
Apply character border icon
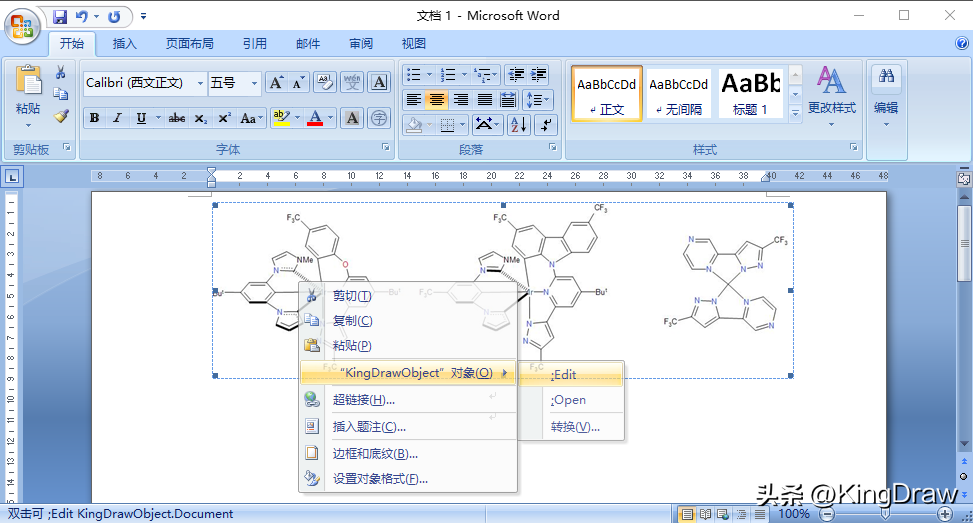(x=379, y=83)
